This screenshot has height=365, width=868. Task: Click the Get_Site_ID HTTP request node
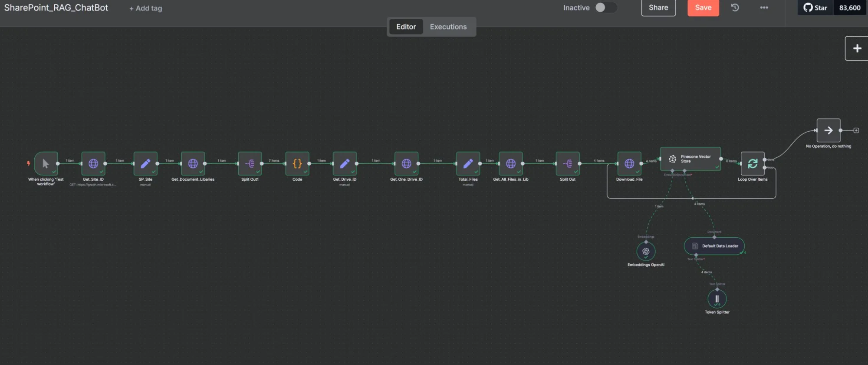click(x=93, y=164)
